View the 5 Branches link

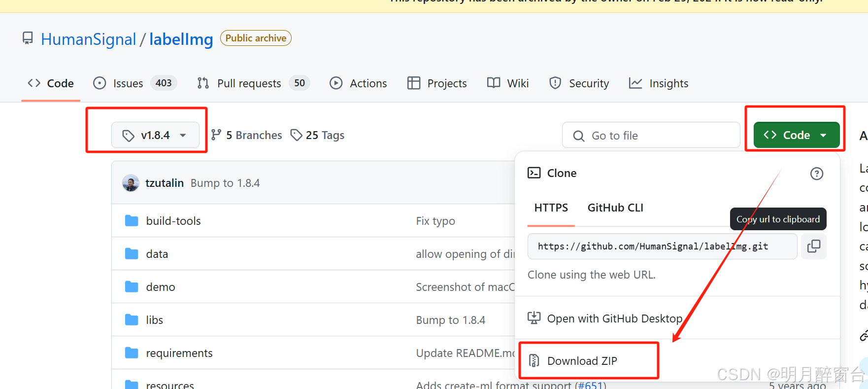coord(246,135)
